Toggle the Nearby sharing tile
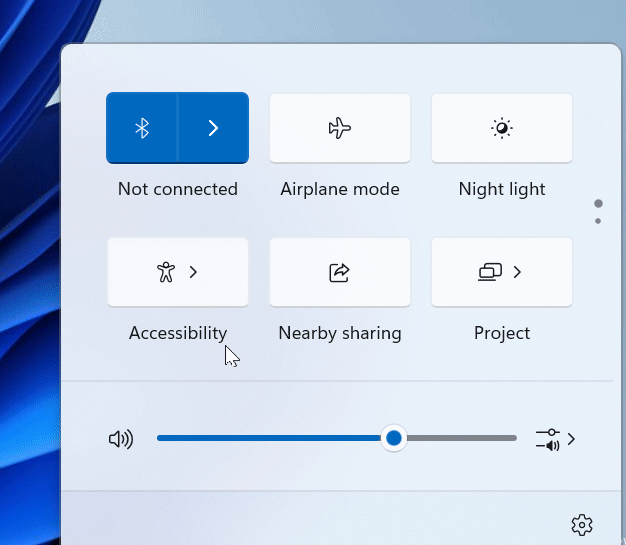The image size is (626, 545). pos(340,272)
